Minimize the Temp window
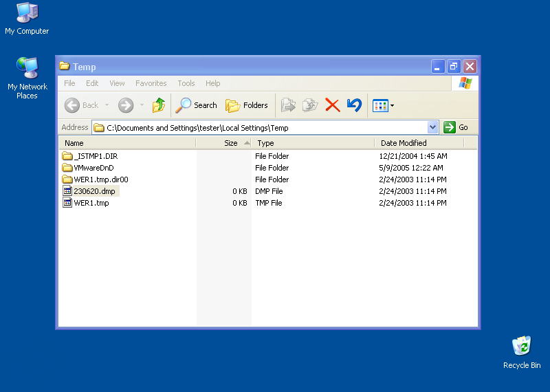 [438, 66]
